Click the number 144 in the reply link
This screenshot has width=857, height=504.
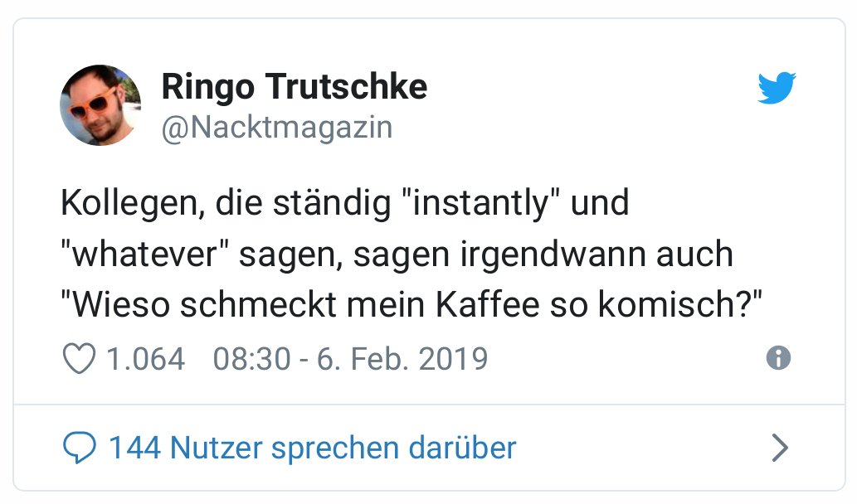(134, 448)
